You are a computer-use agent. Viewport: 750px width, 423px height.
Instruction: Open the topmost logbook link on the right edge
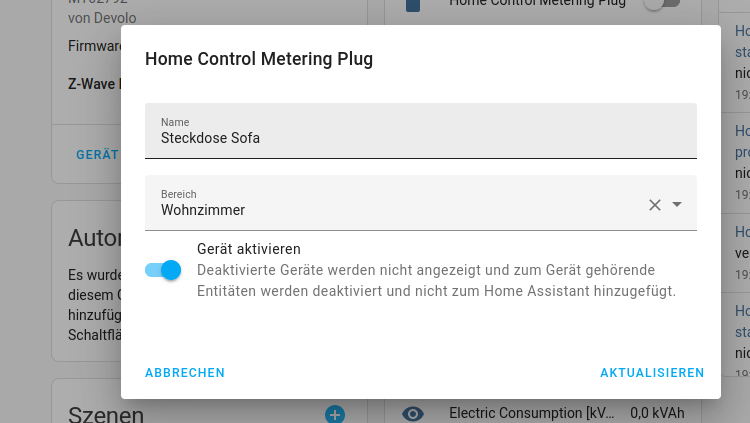(x=742, y=40)
